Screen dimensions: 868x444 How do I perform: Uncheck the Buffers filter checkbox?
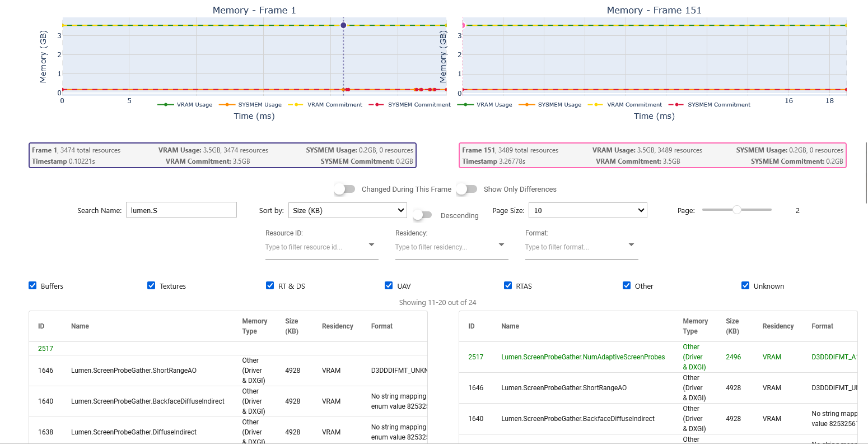pyautogui.click(x=32, y=285)
